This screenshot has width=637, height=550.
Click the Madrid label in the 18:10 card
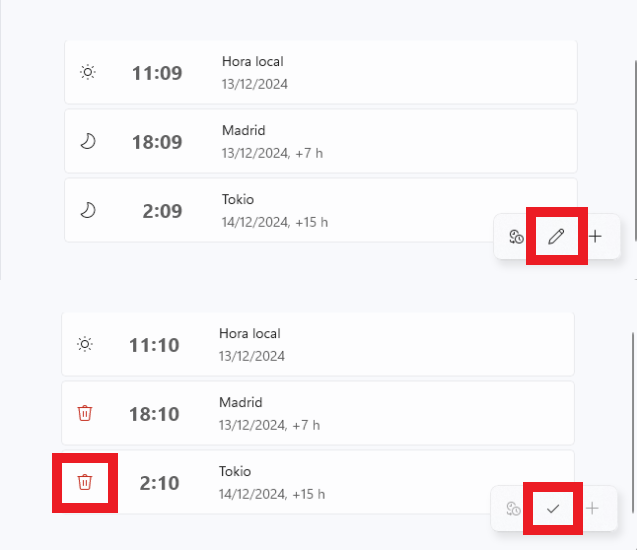coord(241,403)
